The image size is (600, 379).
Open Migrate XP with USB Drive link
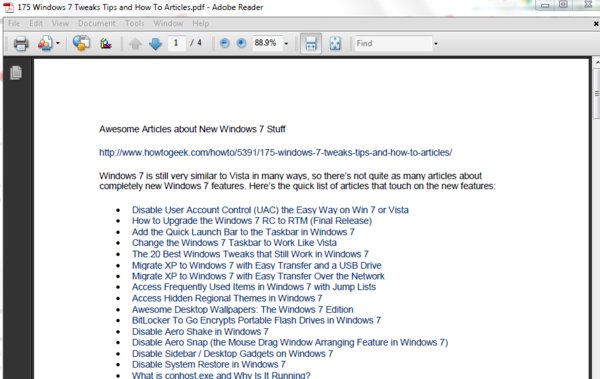pyautogui.click(x=257, y=265)
